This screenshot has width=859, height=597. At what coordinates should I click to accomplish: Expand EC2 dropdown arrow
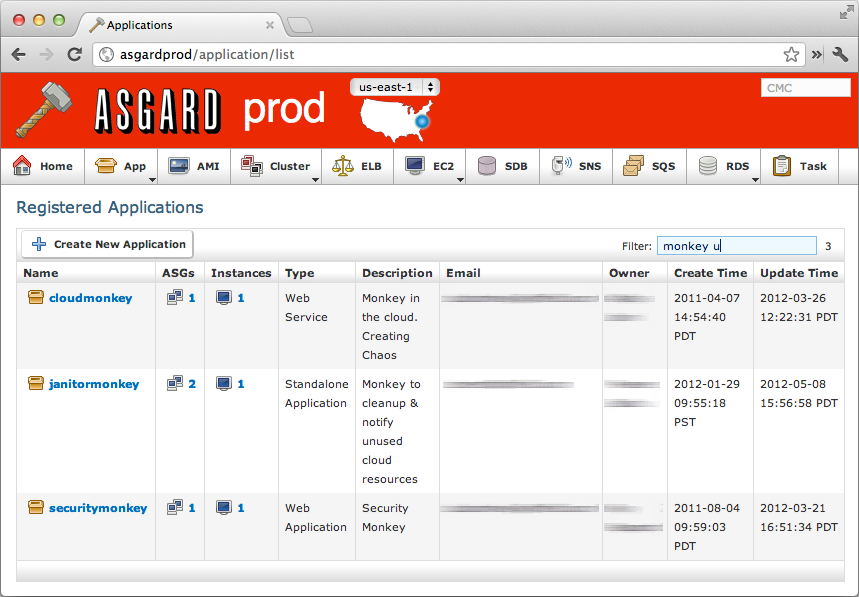(460, 180)
